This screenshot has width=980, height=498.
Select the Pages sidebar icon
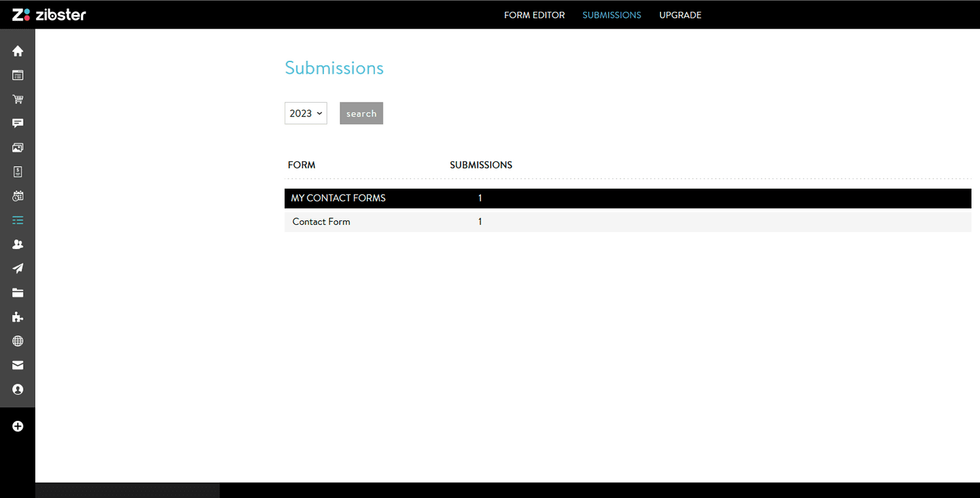[x=18, y=75]
